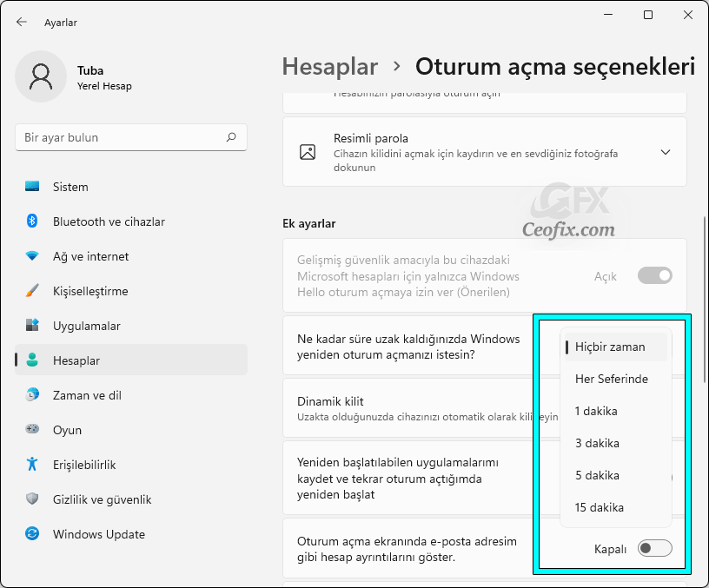Image resolution: width=709 pixels, height=588 pixels.
Task: Click the Açık toggle label
Action: tap(605, 276)
